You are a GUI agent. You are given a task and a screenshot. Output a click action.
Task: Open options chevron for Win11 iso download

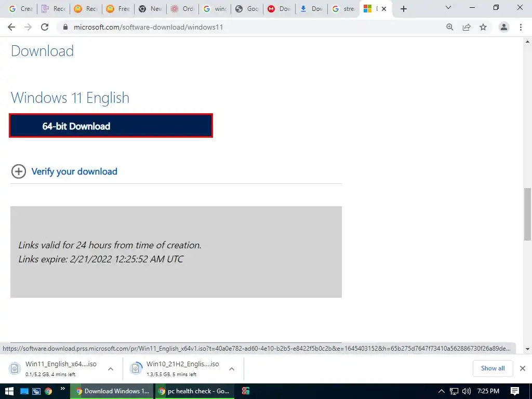point(111,369)
